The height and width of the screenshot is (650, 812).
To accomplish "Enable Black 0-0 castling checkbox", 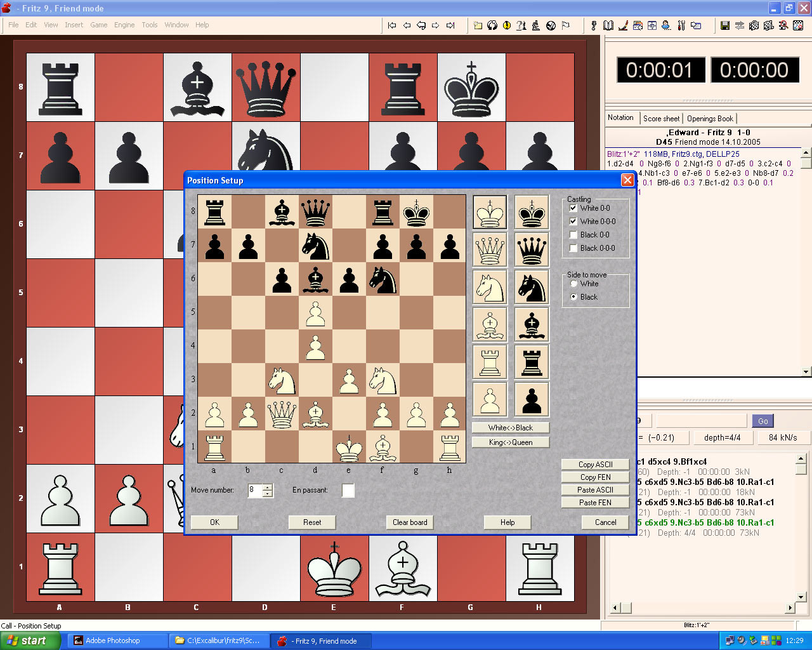I will pos(573,235).
